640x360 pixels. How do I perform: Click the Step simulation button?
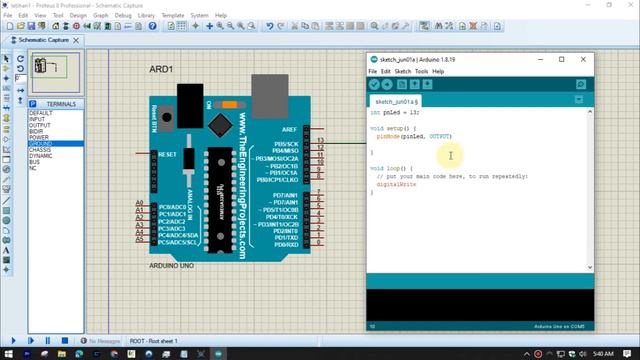31,340
